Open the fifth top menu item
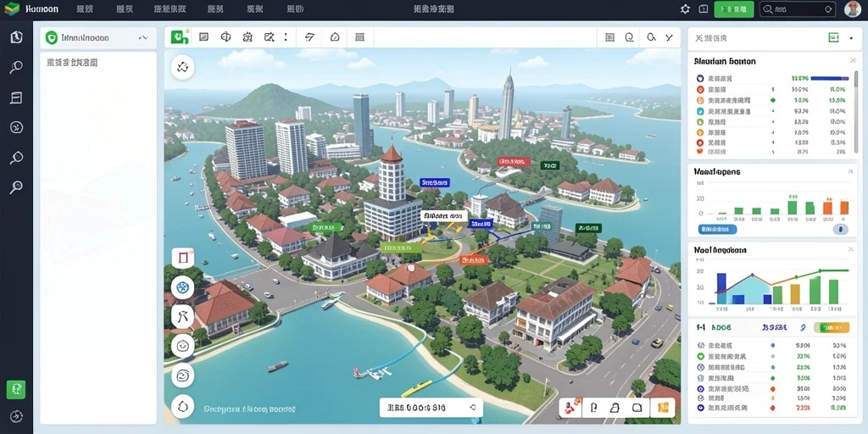Viewport: 868px width, 434px height. [254, 8]
